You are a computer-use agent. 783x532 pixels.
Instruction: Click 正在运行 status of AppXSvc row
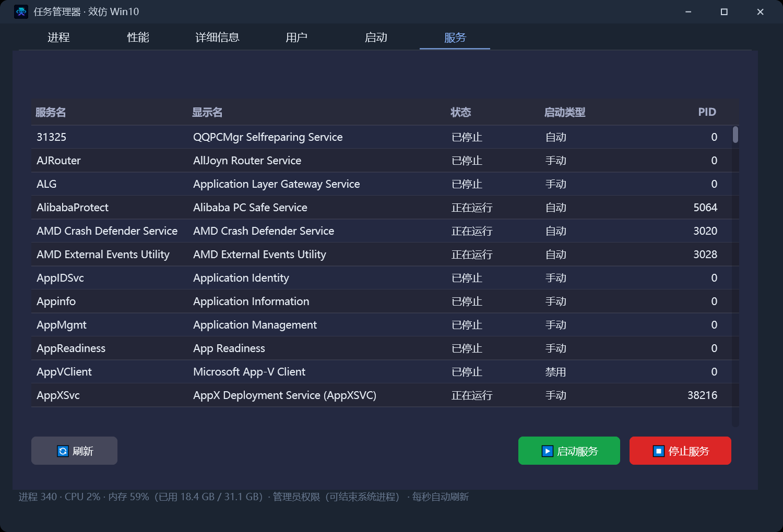click(472, 395)
